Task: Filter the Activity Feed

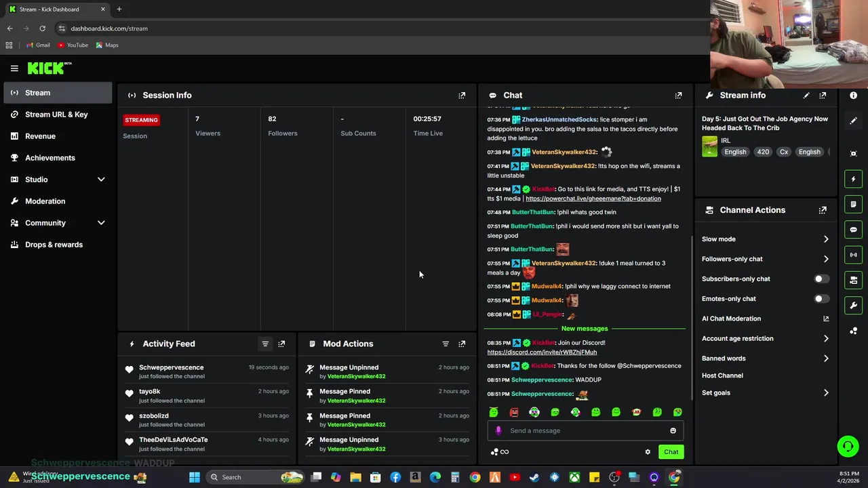Action: 265,344
